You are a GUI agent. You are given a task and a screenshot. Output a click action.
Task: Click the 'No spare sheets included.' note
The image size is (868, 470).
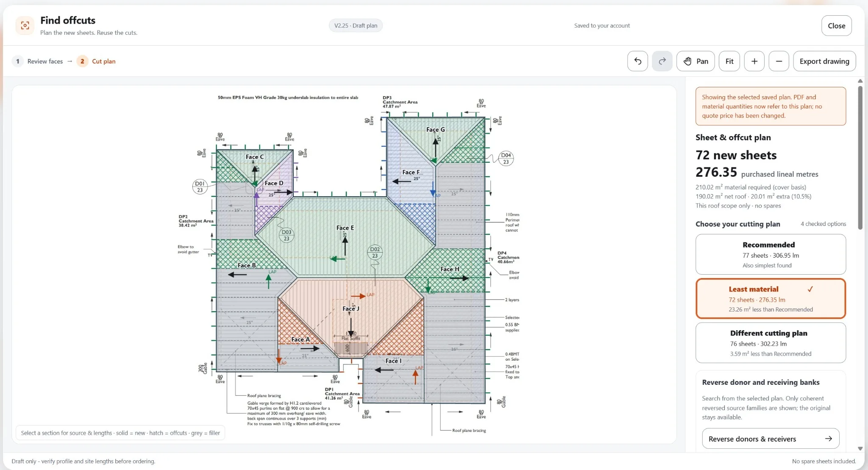tap(823, 461)
